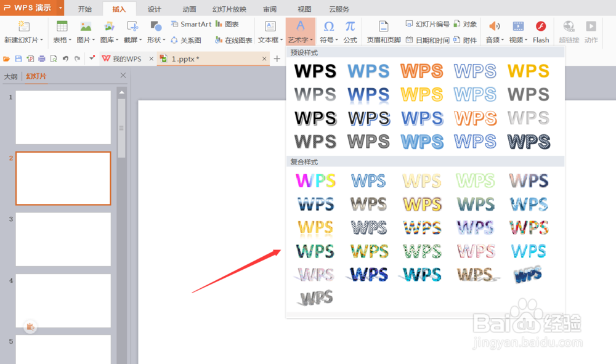The image size is (616, 364).
Task: Select slide 1 thumbnail
Action: click(63, 118)
